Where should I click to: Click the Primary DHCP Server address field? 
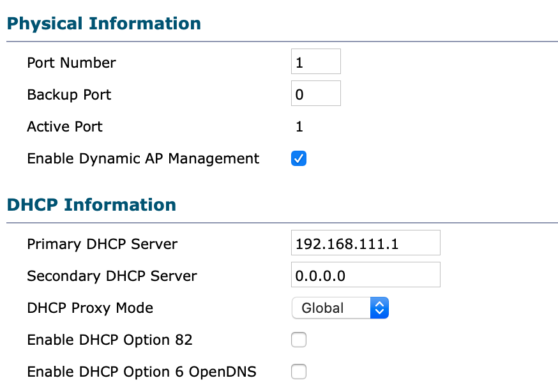click(x=365, y=243)
